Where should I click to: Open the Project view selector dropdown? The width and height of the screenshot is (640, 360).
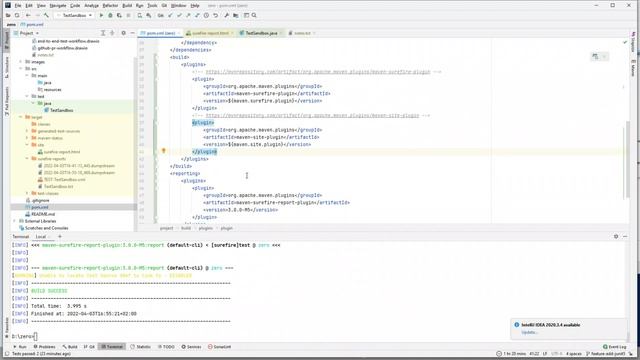[27, 33]
